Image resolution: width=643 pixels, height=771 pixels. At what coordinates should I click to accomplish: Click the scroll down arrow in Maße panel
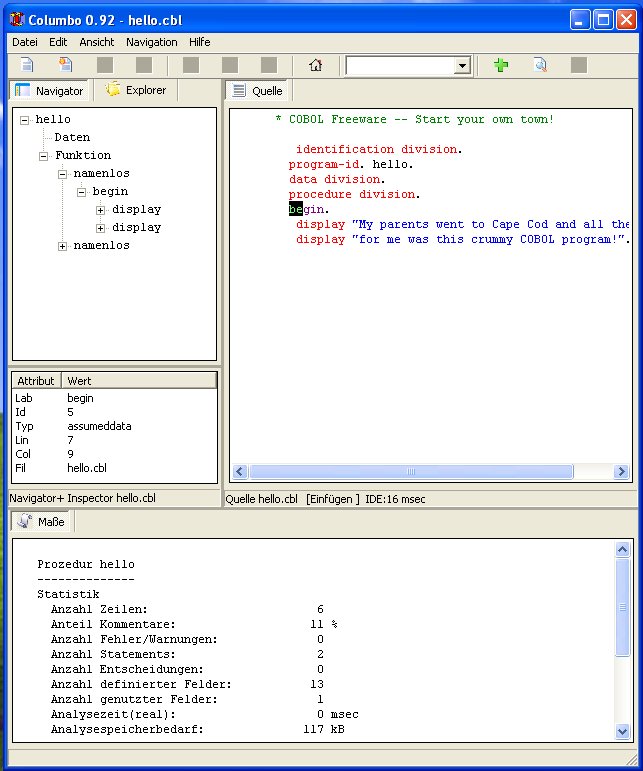pos(623,735)
